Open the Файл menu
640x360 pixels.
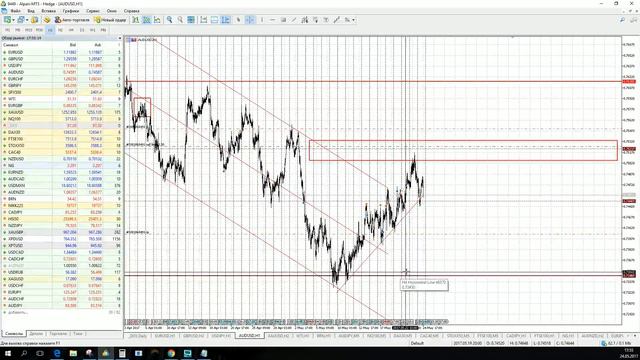click(x=16, y=11)
